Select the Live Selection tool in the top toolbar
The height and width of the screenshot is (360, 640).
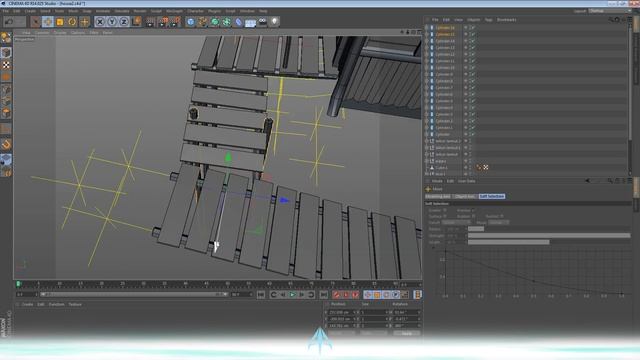click(x=35, y=22)
